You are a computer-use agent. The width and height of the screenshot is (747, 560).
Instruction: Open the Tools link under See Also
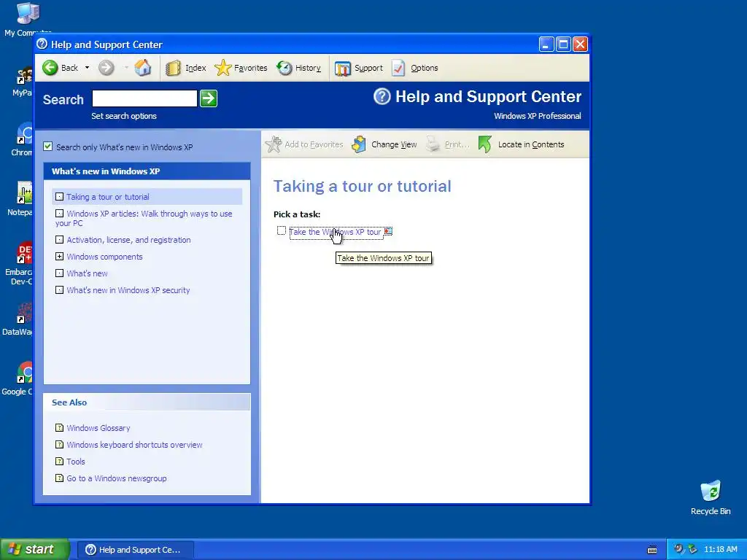point(76,462)
